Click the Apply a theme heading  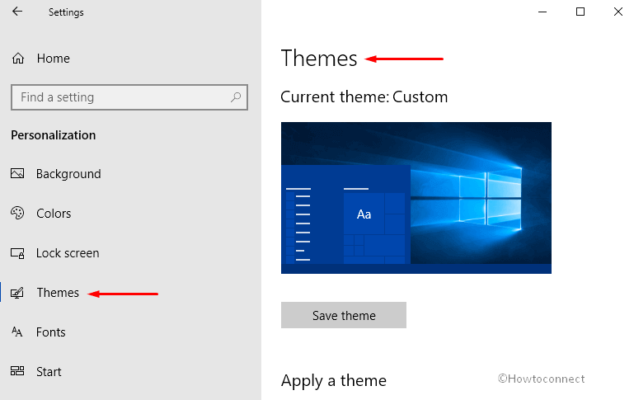pos(334,381)
